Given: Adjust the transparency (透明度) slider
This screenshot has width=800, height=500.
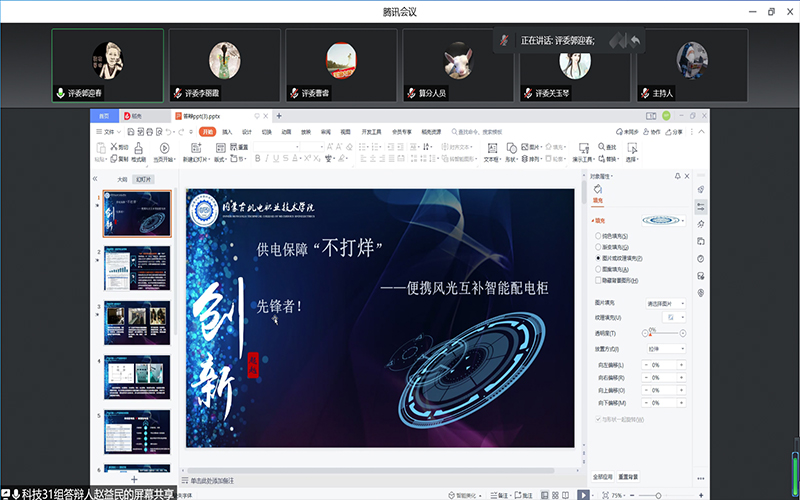Looking at the screenshot, I should click(x=662, y=333).
